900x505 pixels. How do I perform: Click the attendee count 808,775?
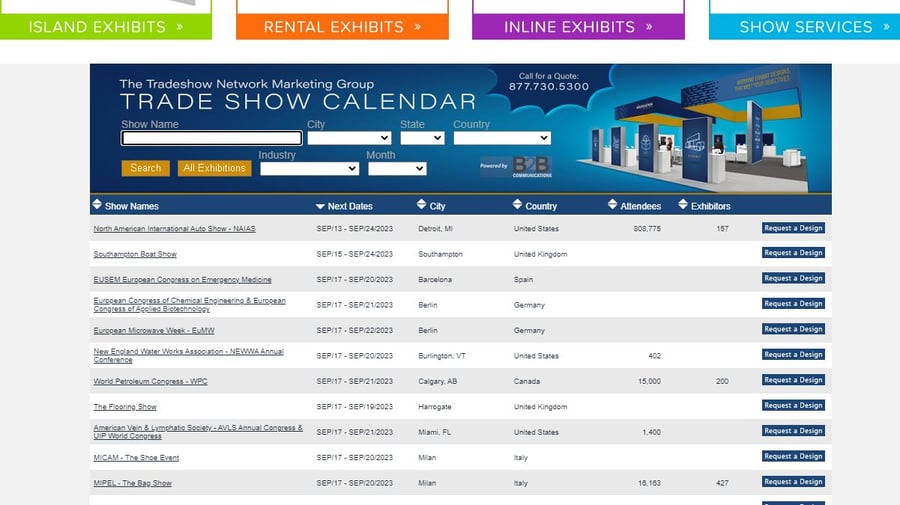tap(647, 228)
